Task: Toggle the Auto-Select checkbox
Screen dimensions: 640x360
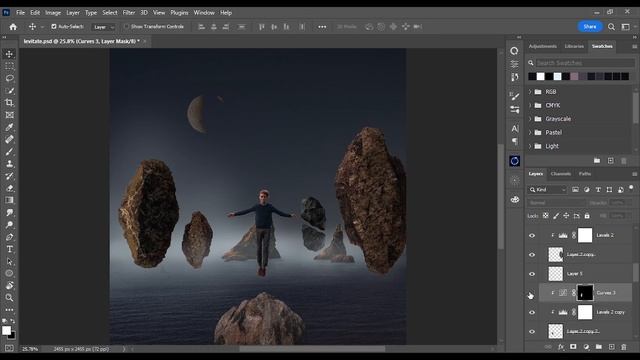Action: coord(53,27)
